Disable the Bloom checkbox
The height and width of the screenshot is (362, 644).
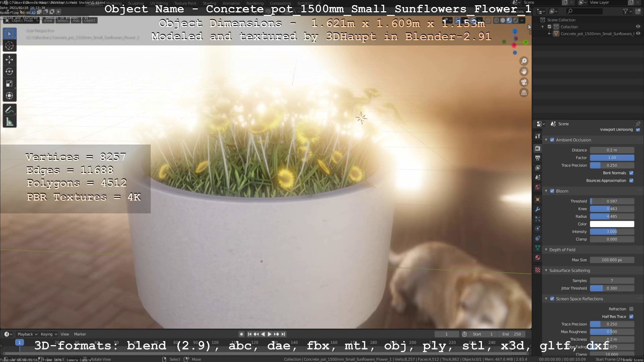click(552, 191)
